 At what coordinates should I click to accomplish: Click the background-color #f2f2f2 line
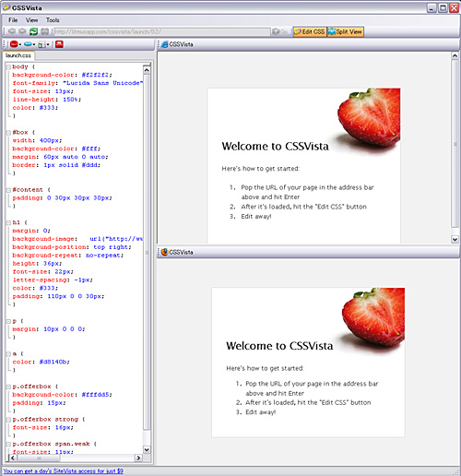click(62, 75)
